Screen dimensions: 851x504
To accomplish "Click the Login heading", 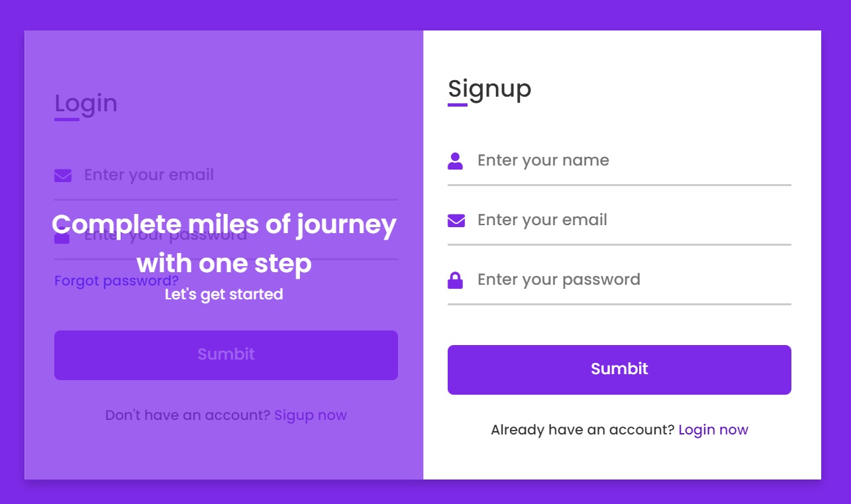I will [x=86, y=103].
